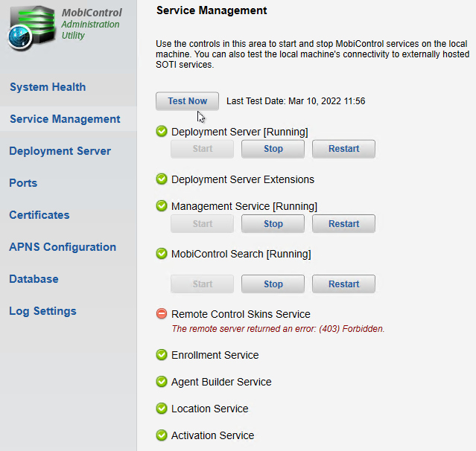Click green status icon beside Deployment Server
This screenshot has width=476, height=451.
(162, 132)
